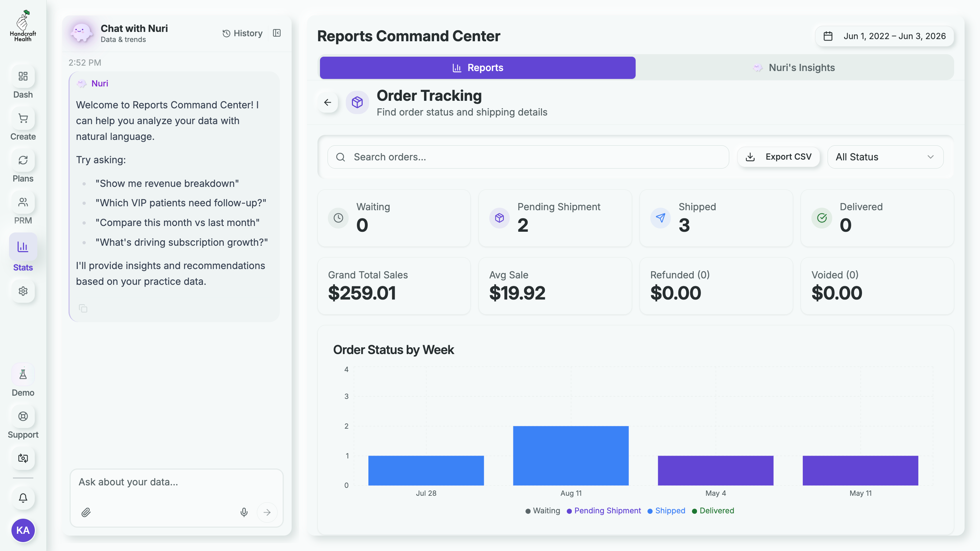Image resolution: width=980 pixels, height=551 pixels.
Task: Click the microphone icon in chat
Action: (x=244, y=512)
